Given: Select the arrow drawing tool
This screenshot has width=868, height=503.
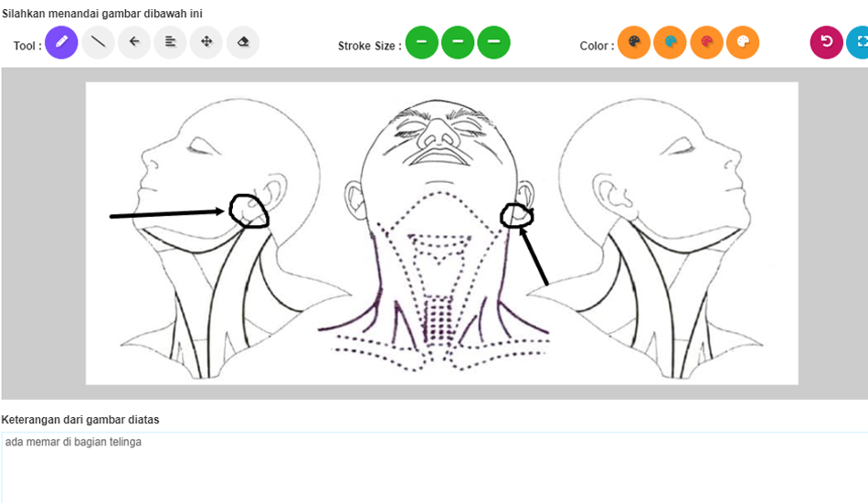Looking at the screenshot, I should [x=134, y=42].
